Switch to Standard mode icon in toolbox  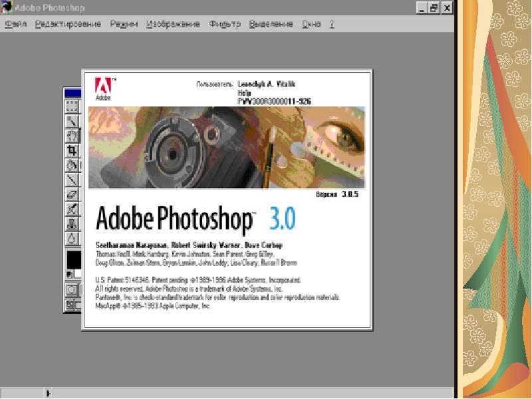[x=72, y=290]
